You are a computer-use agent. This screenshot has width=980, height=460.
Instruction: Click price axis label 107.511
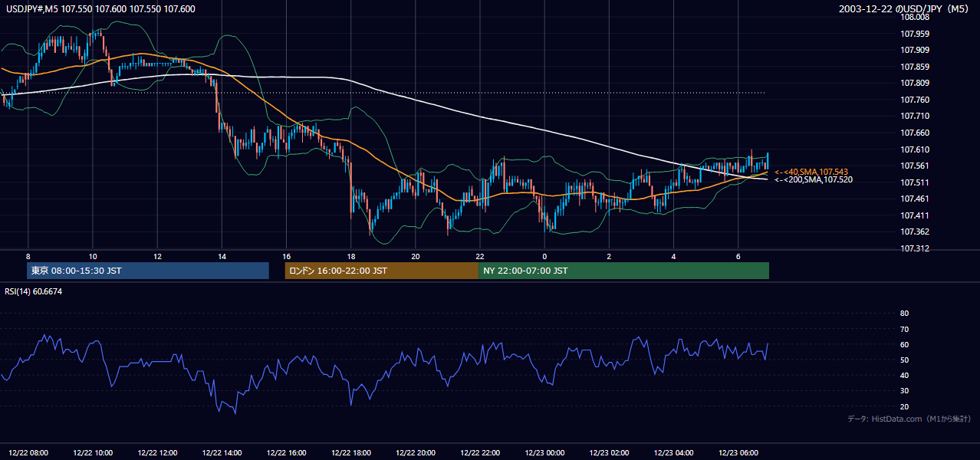coord(915,182)
